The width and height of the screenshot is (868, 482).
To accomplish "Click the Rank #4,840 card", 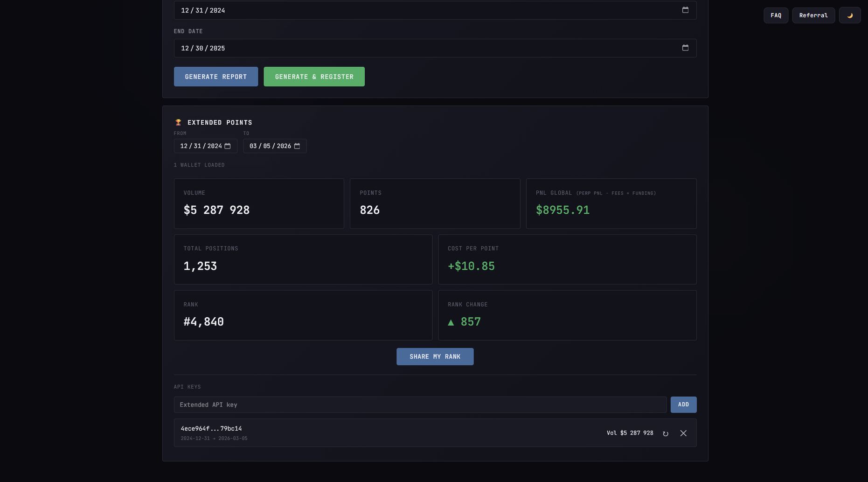I will (x=303, y=315).
